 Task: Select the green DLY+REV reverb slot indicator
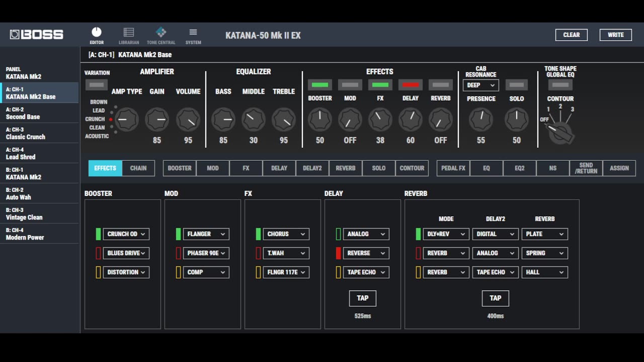pyautogui.click(x=419, y=234)
